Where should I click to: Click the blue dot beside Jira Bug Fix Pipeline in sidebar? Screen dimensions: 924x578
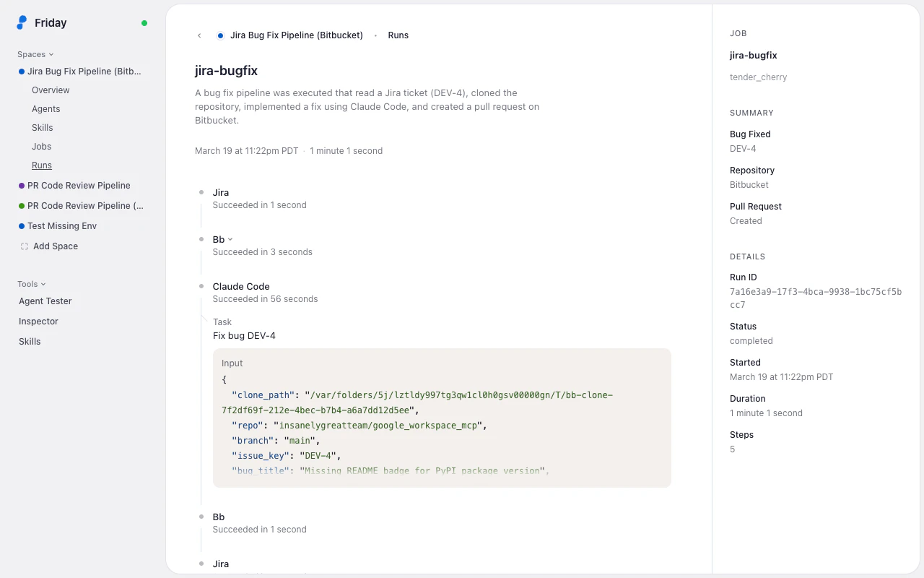(x=22, y=72)
